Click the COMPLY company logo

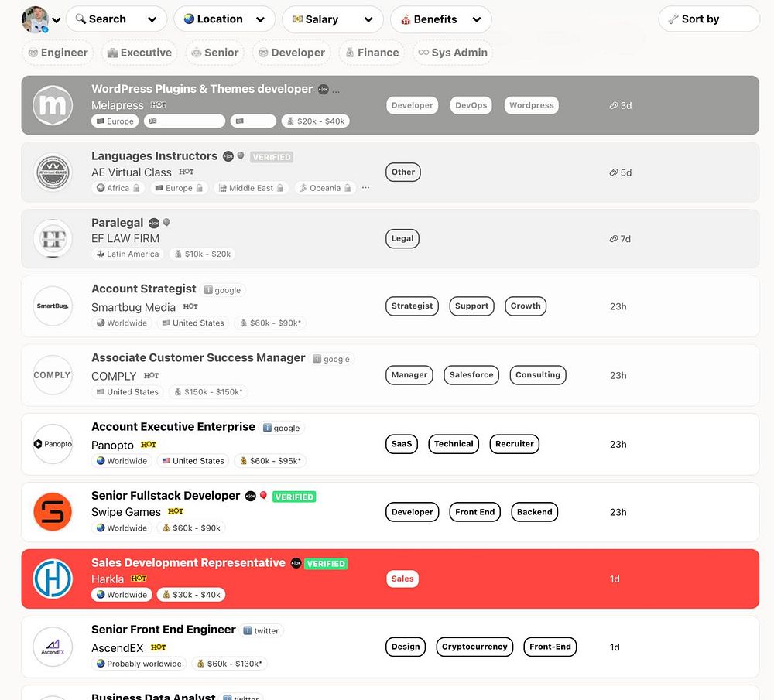[53, 375]
